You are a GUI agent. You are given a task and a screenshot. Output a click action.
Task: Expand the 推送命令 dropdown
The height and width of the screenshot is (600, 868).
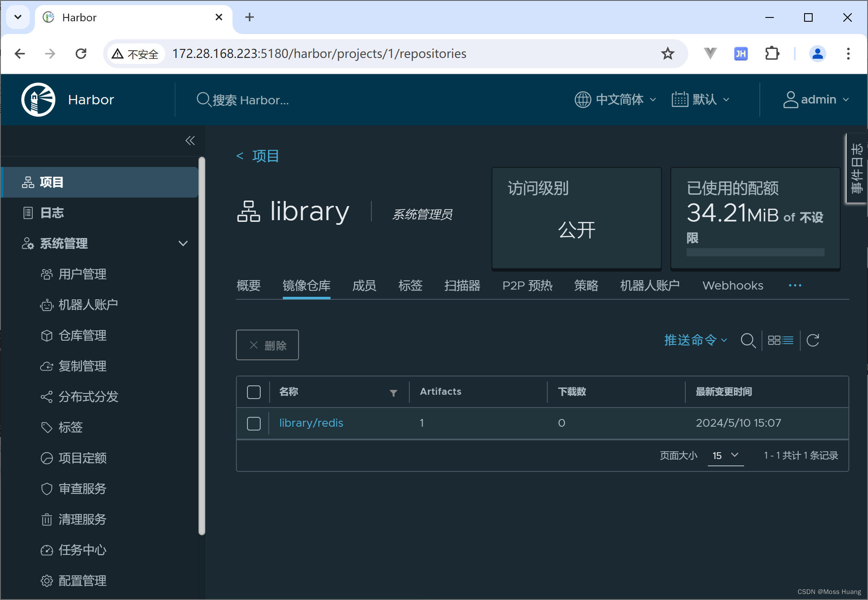[x=696, y=340]
